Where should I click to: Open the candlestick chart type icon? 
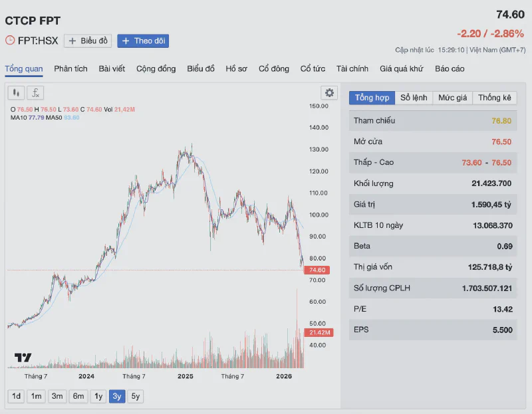click(x=16, y=92)
